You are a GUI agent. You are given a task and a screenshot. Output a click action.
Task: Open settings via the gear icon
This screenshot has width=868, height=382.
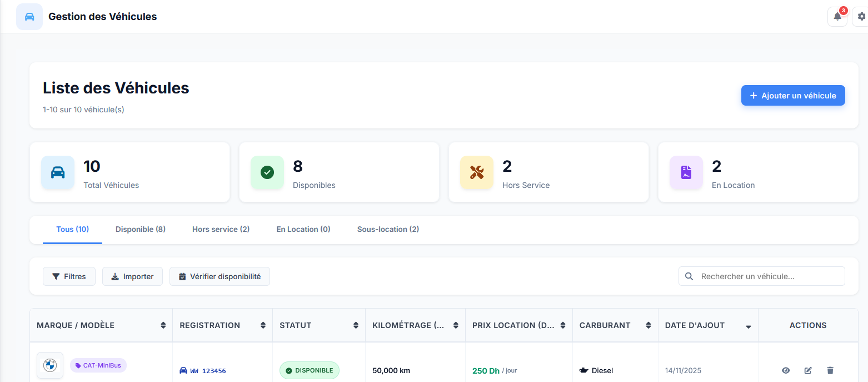861,17
